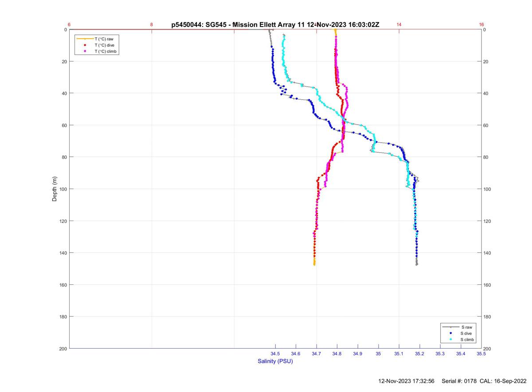
Task: Click the left depth tick label 140
Action: point(63,253)
